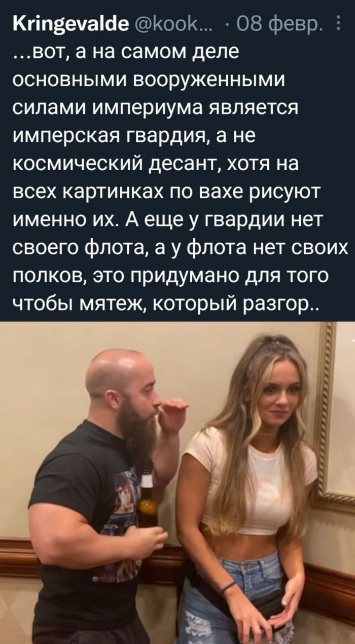Click the woman's denim shorts in photo
The width and height of the screenshot is (355, 644).
(x=238, y=598)
